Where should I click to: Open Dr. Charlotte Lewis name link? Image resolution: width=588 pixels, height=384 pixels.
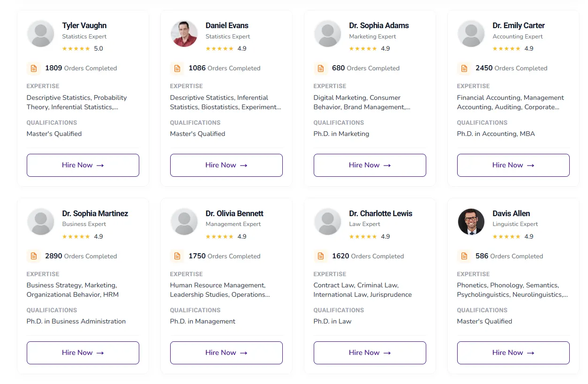coord(380,213)
